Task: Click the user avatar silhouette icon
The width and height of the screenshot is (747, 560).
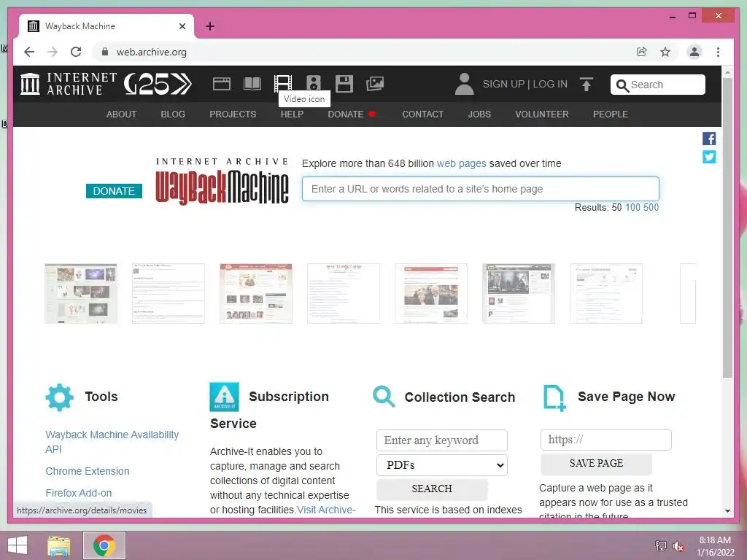Action: [465, 84]
